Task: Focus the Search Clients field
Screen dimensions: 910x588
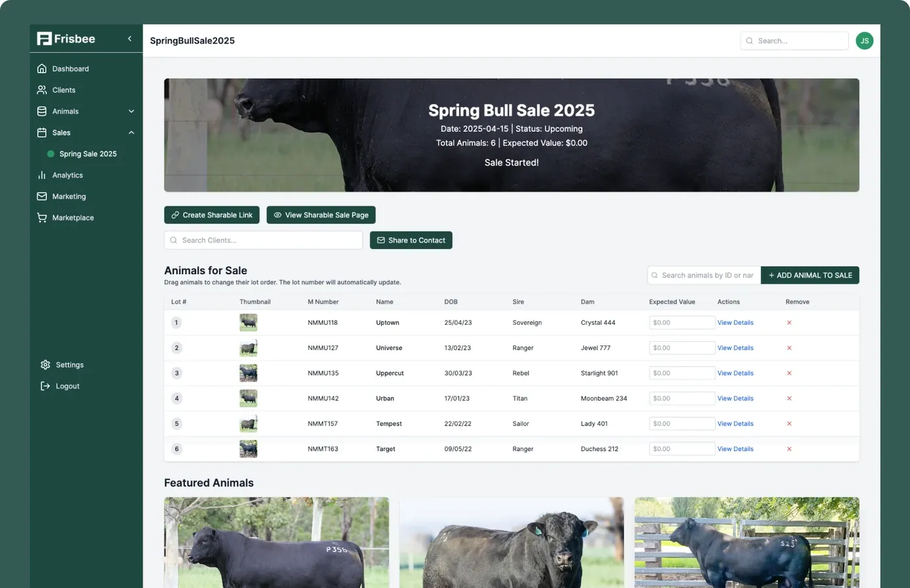Action: tap(263, 240)
